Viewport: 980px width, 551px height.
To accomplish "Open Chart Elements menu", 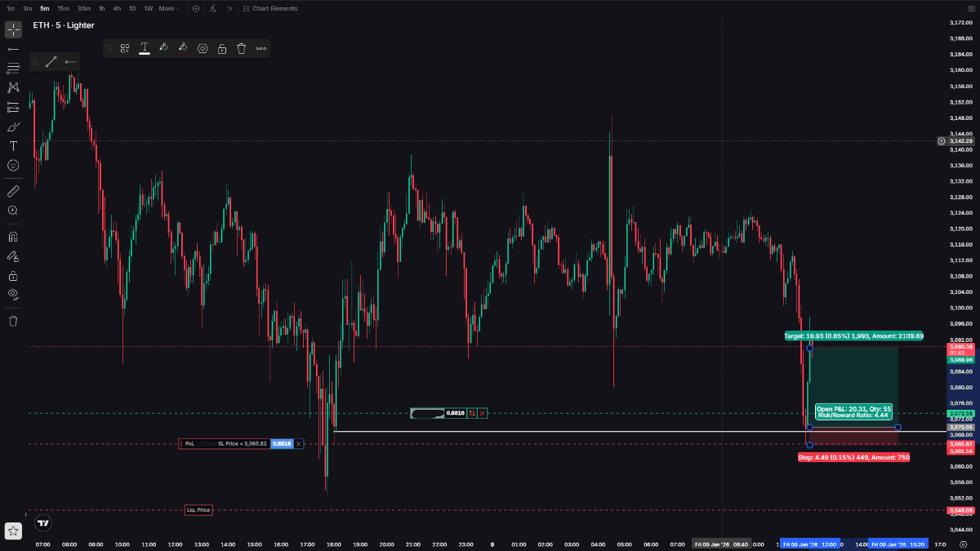I will pos(270,8).
